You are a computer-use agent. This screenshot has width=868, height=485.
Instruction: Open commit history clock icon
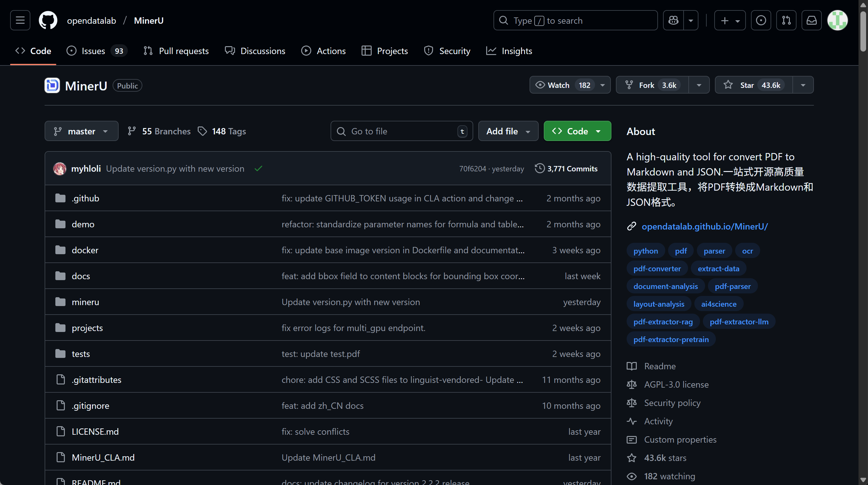[x=539, y=169]
